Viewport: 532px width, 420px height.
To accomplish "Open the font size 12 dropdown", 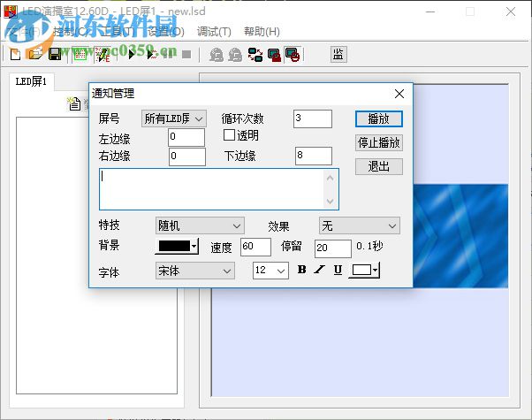I will point(270,271).
